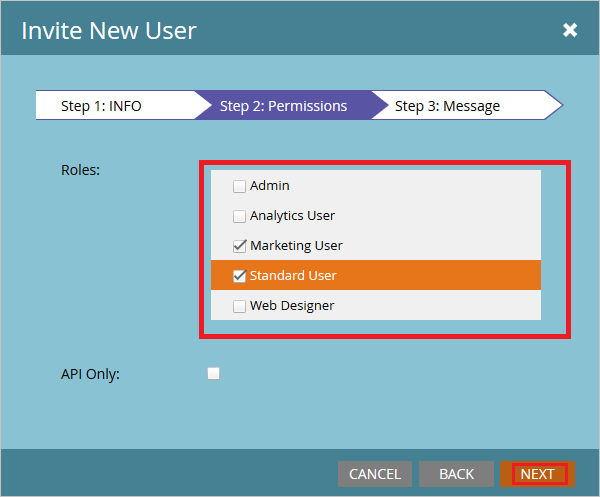Click the API Only: label
This screenshot has width=600, height=497.
90,374
